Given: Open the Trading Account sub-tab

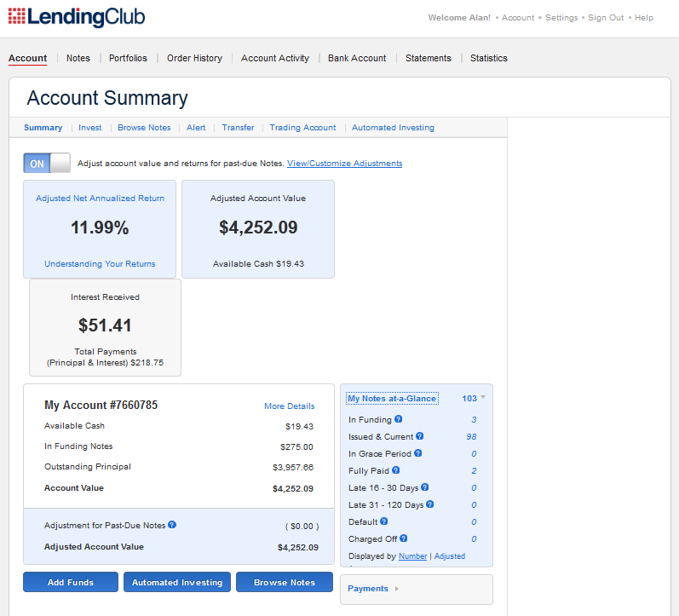Looking at the screenshot, I should pos(302,128).
